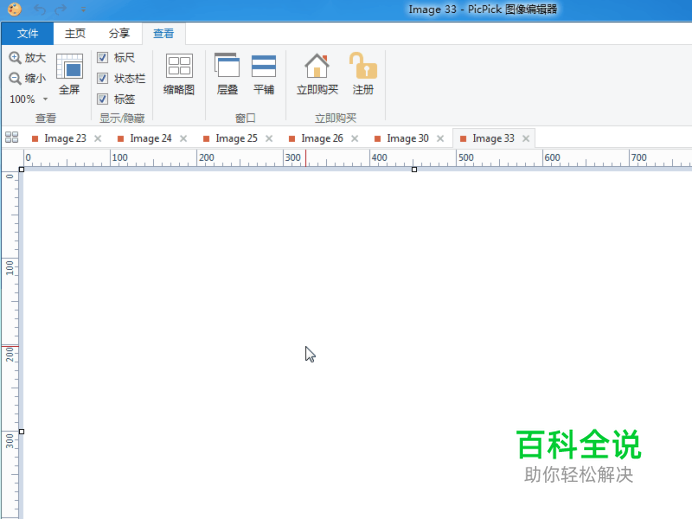Toggle the tabs (标签) checkbox
This screenshot has height=519, width=692.
(x=102, y=99)
